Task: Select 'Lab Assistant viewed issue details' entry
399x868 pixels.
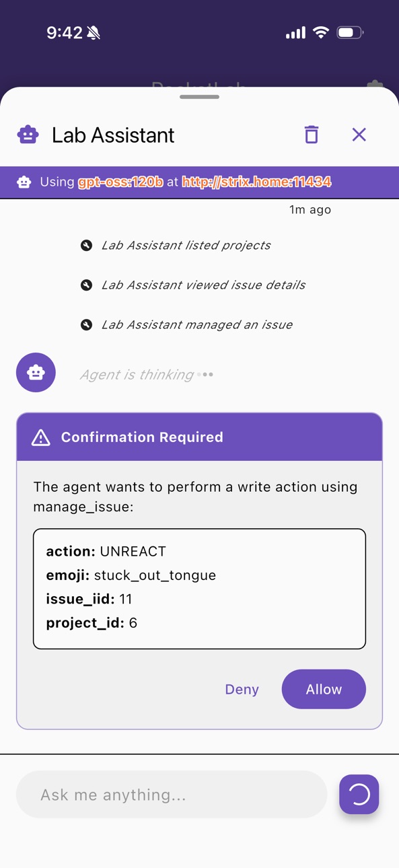Action: point(203,285)
